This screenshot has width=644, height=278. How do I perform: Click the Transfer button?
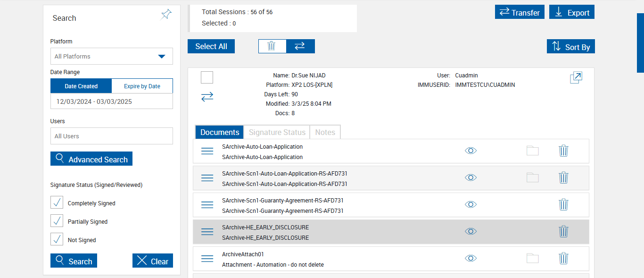point(520,12)
